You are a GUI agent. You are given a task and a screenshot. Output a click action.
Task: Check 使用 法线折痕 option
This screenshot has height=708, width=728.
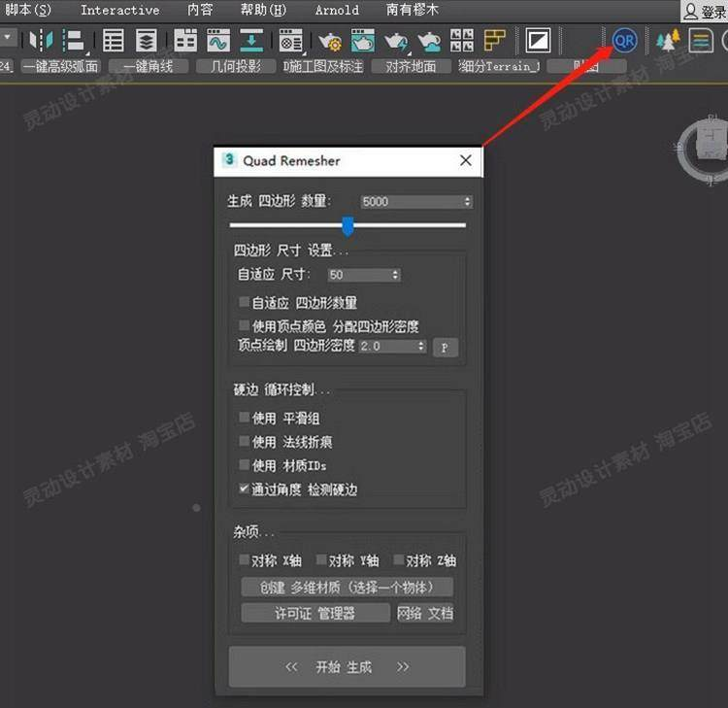244,441
